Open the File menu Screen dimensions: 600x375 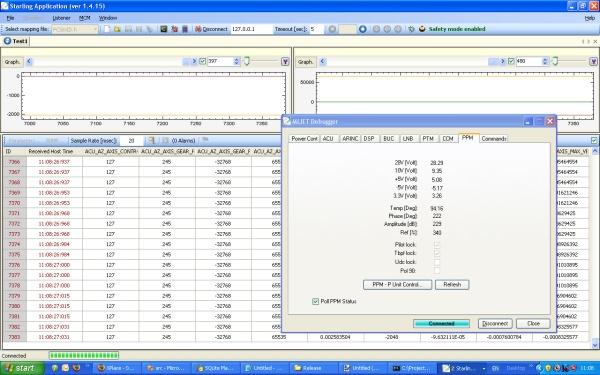click(10, 18)
